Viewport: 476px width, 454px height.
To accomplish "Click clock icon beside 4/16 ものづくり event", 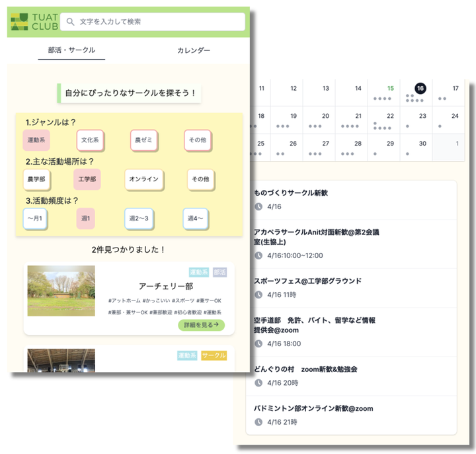I will [258, 206].
